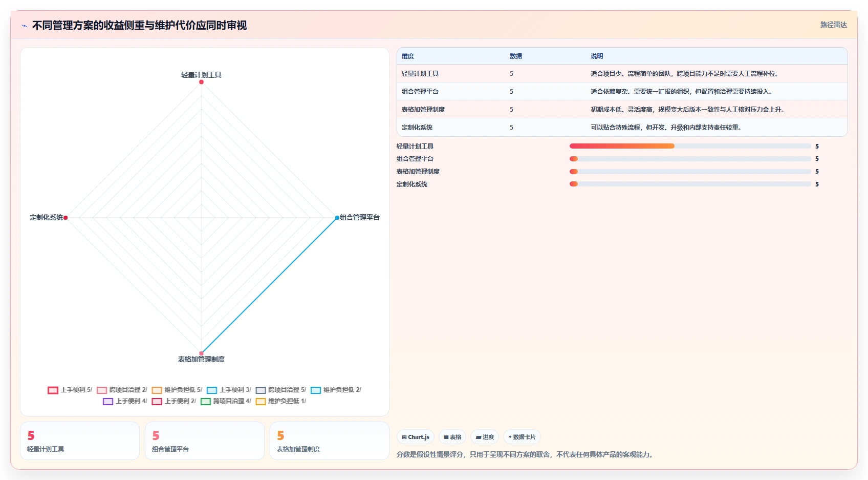This screenshot has height=480, width=868.
Task: Click the 定制化系统 label in the progress list
Action: [x=412, y=184]
